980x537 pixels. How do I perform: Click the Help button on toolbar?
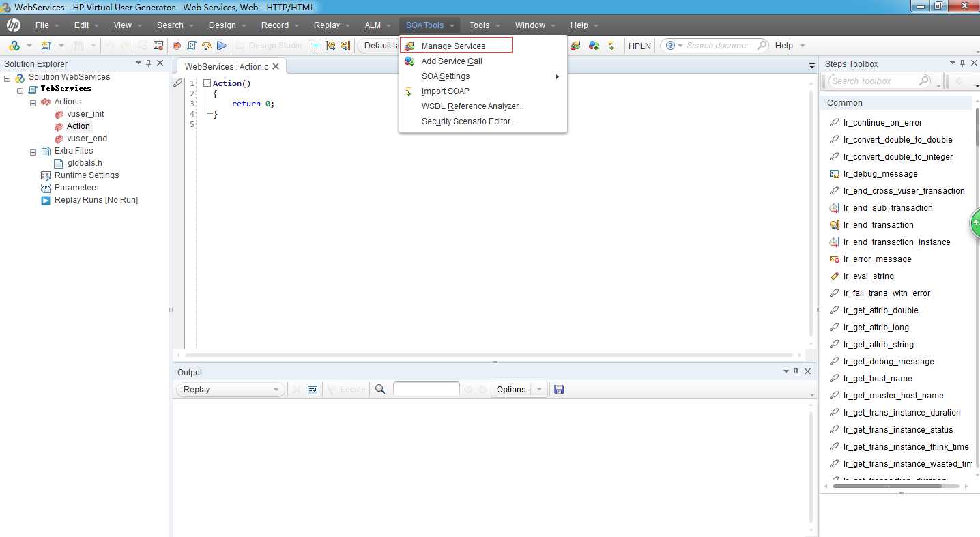point(784,46)
